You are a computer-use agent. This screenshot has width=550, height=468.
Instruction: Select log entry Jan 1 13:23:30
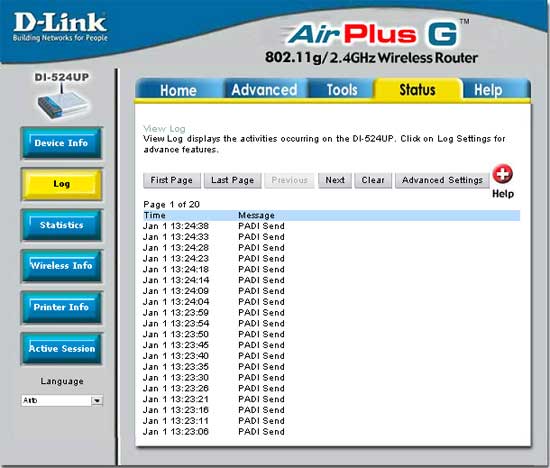click(x=214, y=378)
